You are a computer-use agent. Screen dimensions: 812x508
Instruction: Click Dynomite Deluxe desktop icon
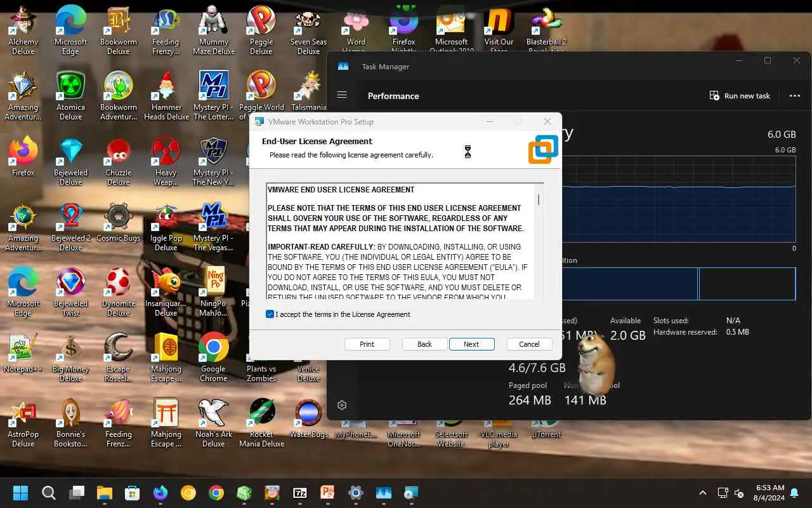click(118, 292)
